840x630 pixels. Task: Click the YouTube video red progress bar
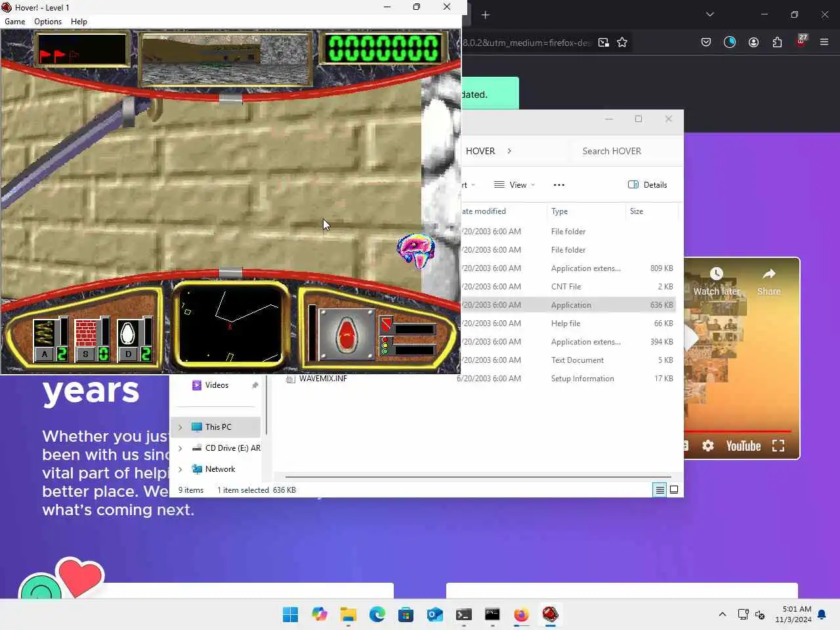(738, 431)
